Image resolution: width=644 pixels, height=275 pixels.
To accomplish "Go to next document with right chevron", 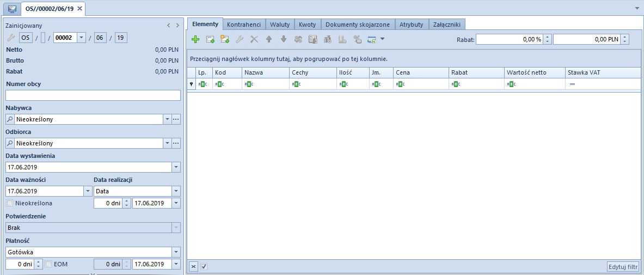I will [177, 26].
